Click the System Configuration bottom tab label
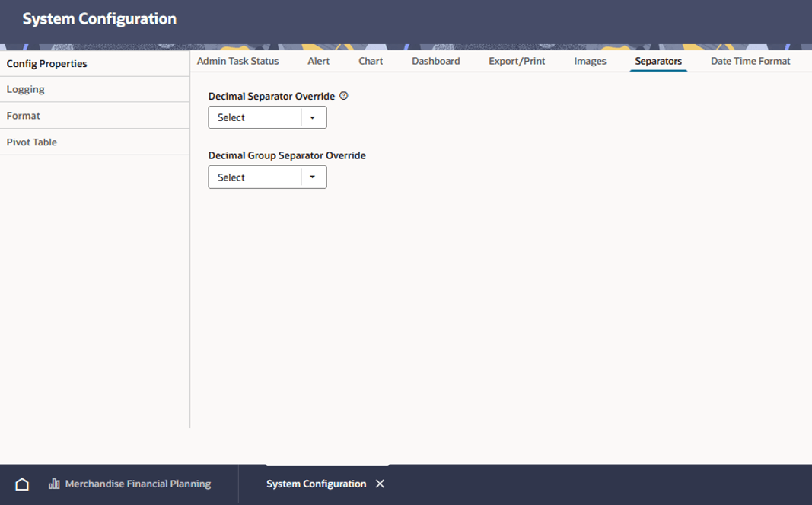Image resolution: width=812 pixels, height=505 pixels. (317, 484)
